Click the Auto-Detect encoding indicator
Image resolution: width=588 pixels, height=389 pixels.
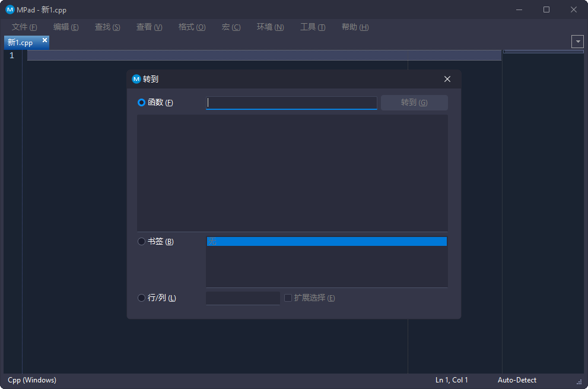(517, 379)
